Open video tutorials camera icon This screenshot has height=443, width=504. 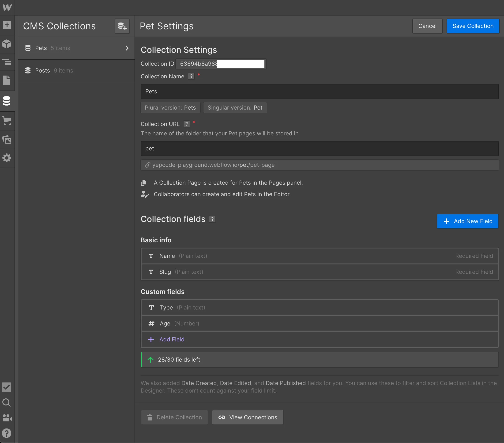point(7,418)
